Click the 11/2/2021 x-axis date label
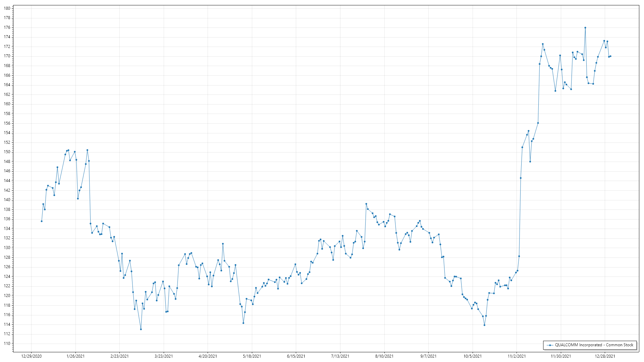The image size is (644, 362). click(x=517, y=356)
